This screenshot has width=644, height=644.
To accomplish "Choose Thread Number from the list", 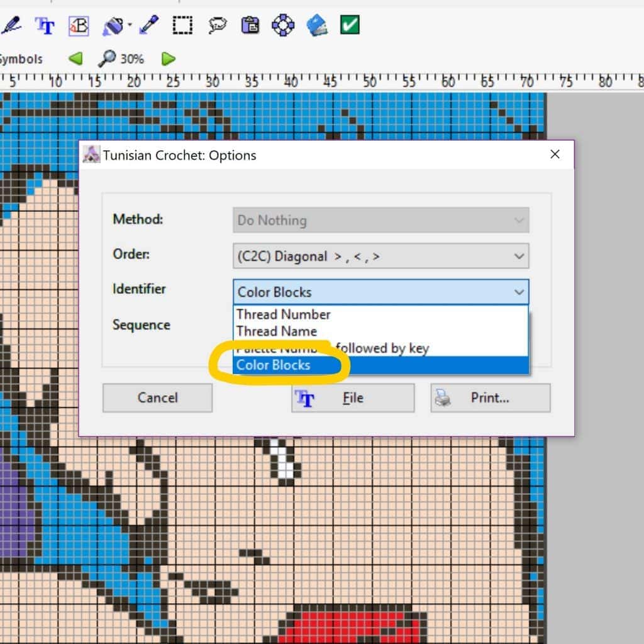I will [x=380, y=314].
